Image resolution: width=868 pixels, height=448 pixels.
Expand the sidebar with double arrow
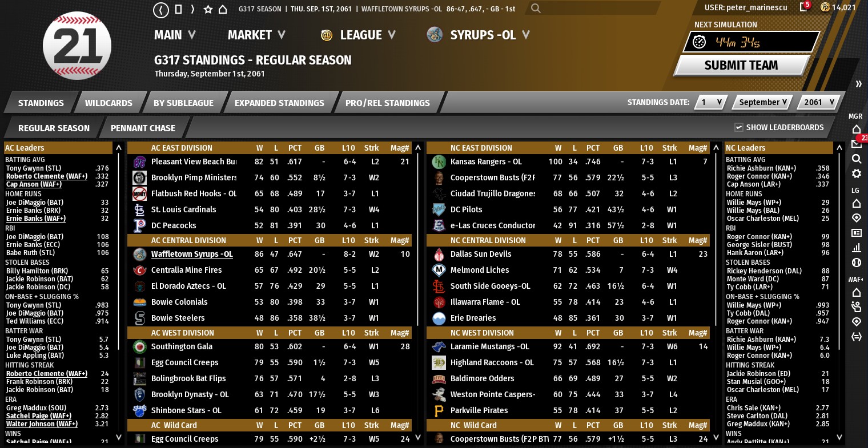click(x=858, y=84)
